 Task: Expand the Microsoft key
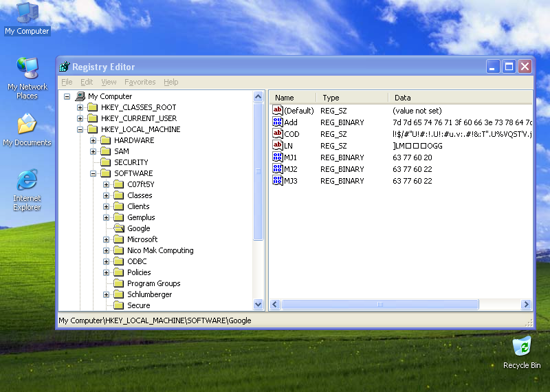(x=107, y=239)
